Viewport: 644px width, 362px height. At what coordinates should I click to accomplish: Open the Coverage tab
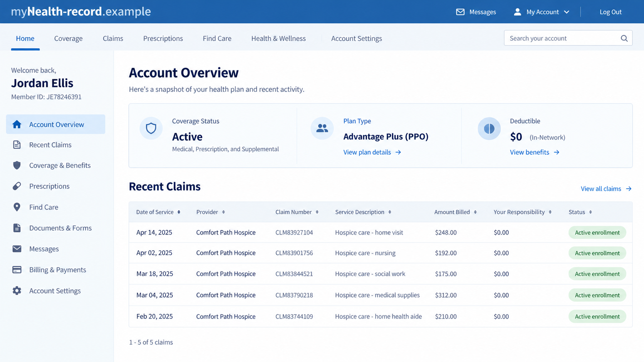pos(68,38)
